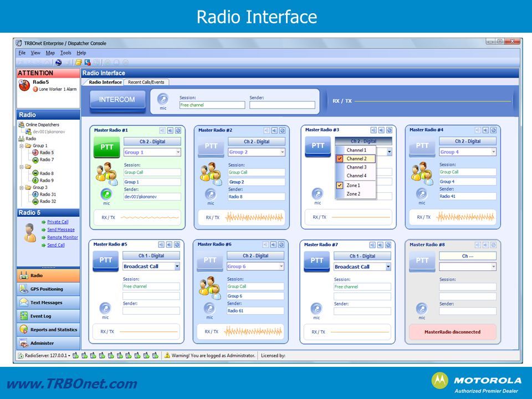Click the globe icon in the toolbar
This screenshot has width=532, height=399.
pyautogui.click(x=59, y=63)
